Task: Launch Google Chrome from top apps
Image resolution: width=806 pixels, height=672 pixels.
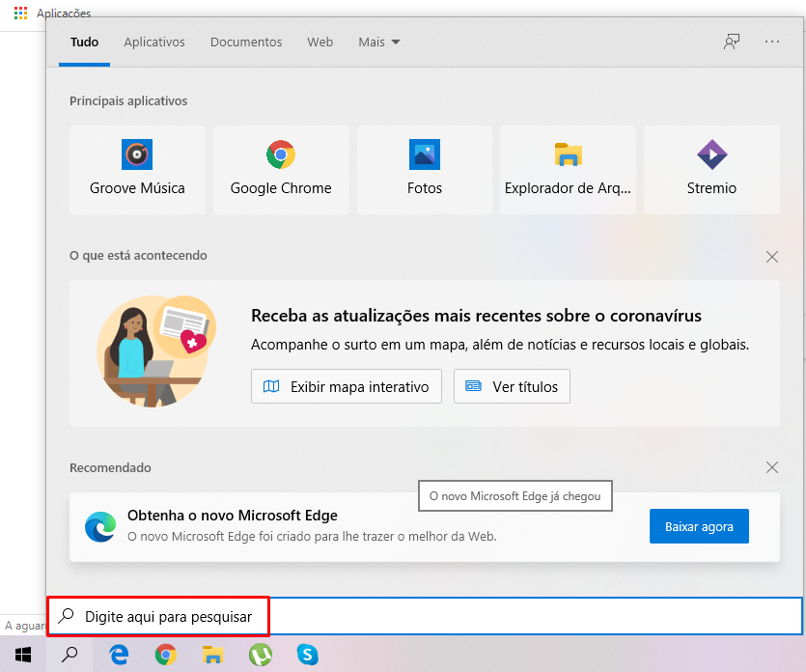Action: pos(281,169)
